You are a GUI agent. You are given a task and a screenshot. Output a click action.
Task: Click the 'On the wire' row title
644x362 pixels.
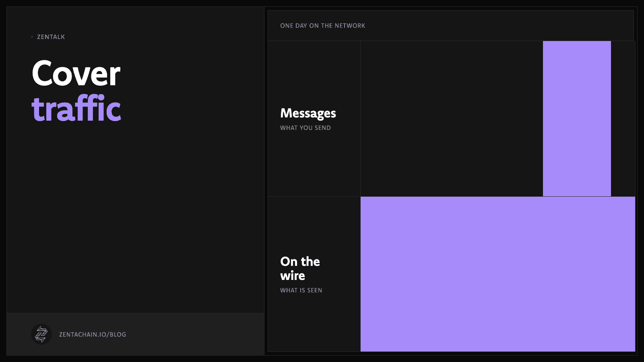pos(300,269)
